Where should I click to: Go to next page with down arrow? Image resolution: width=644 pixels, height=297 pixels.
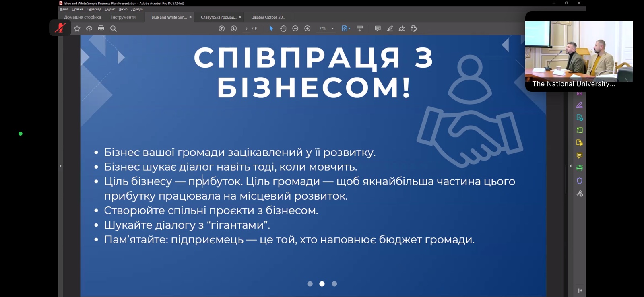[234, 29]
